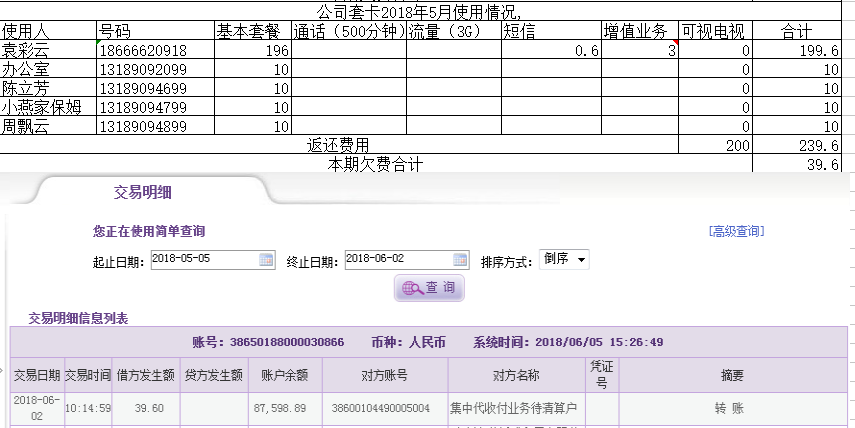Switch to the 交易明细 tab

click(149, 192)
